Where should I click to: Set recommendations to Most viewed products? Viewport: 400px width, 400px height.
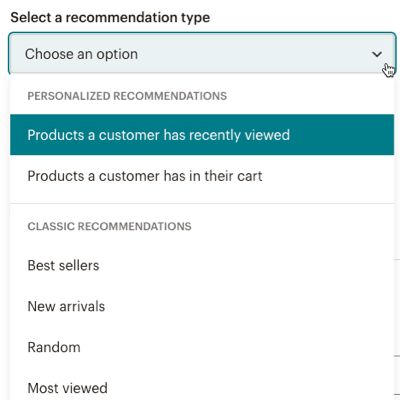[x=202, y=388]
